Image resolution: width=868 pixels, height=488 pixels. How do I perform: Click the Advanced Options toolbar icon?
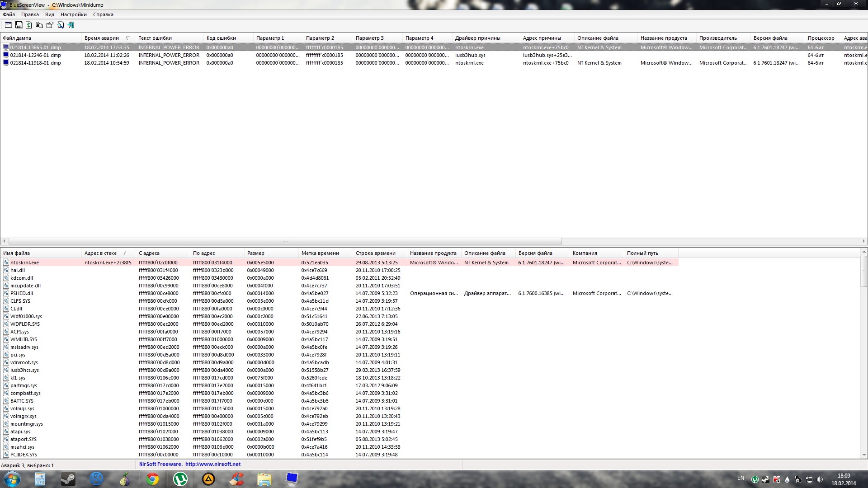tap(8, 25)
